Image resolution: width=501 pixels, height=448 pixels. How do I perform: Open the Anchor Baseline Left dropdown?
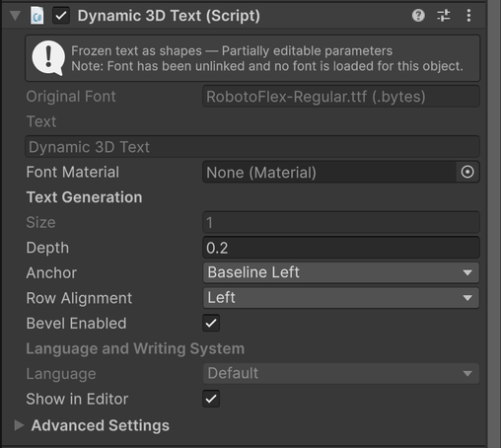click(341, 272)
